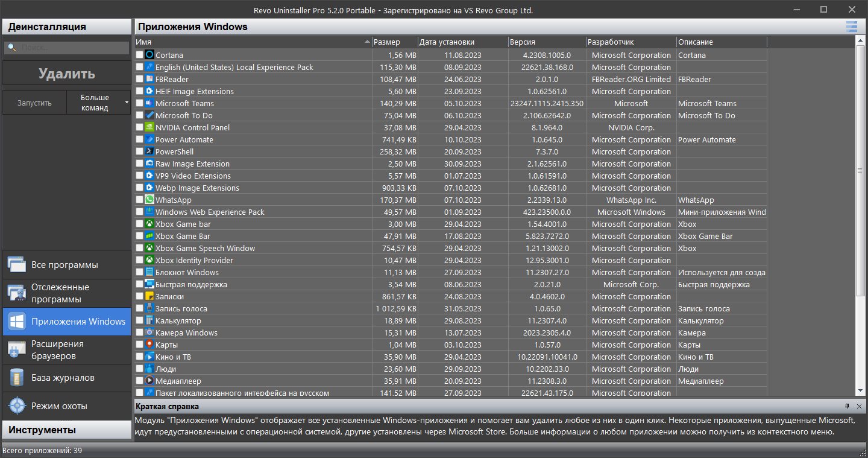Click the Windows Web Experience Pack icon
Image resolution: width=868 pixels, height=458 pixels.
(x=149, y=212)
